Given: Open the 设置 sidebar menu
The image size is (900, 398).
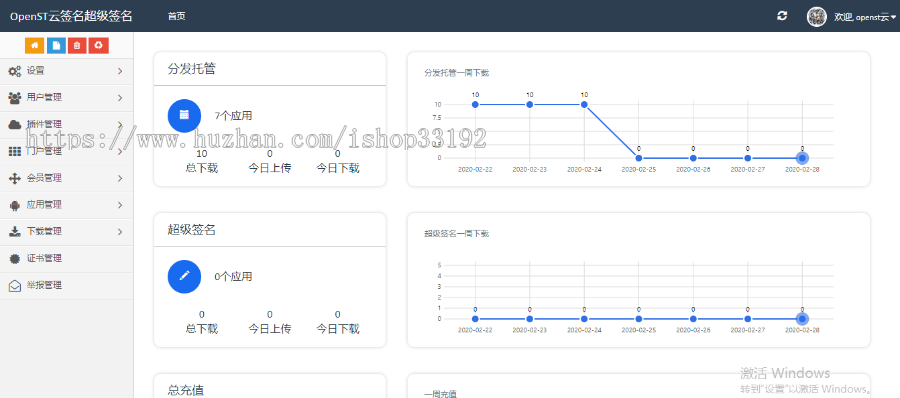Looking at the screenshot, I should pos(67,71).
